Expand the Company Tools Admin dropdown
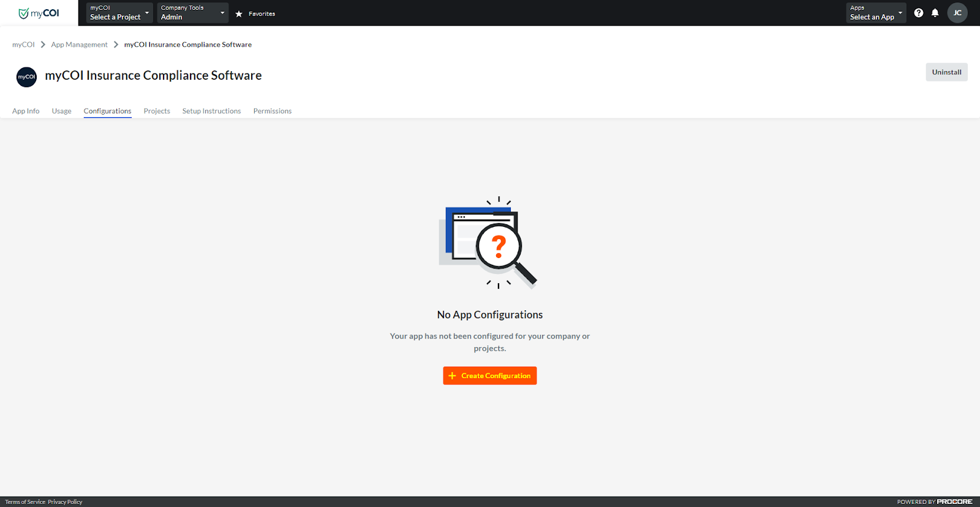The image size is (980, 507). tap(192, 13)
